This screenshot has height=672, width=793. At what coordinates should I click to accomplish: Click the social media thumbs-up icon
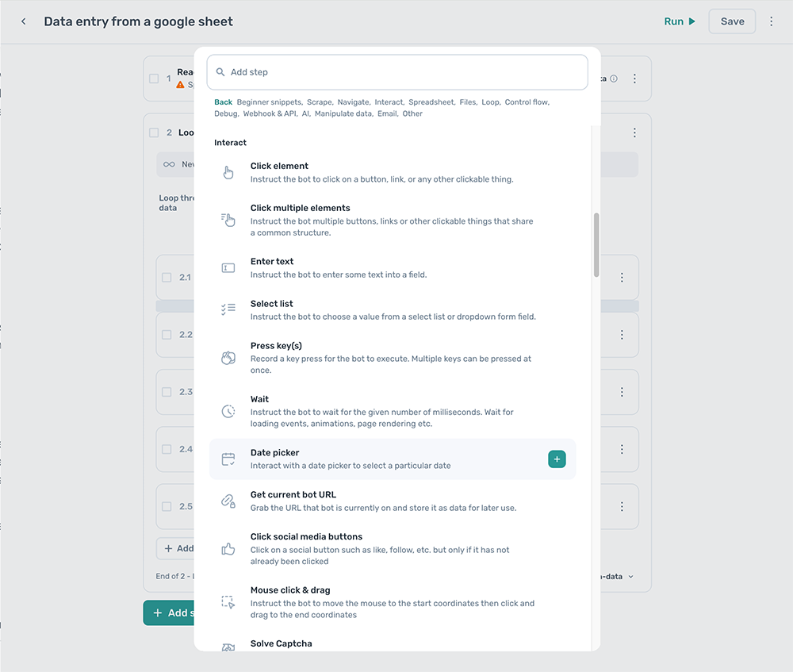coord(228,547)
